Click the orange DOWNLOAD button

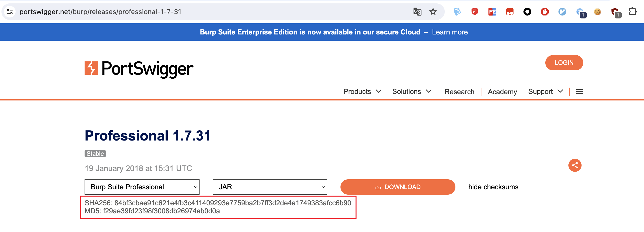pyautogui.click(x=398, y=187)
